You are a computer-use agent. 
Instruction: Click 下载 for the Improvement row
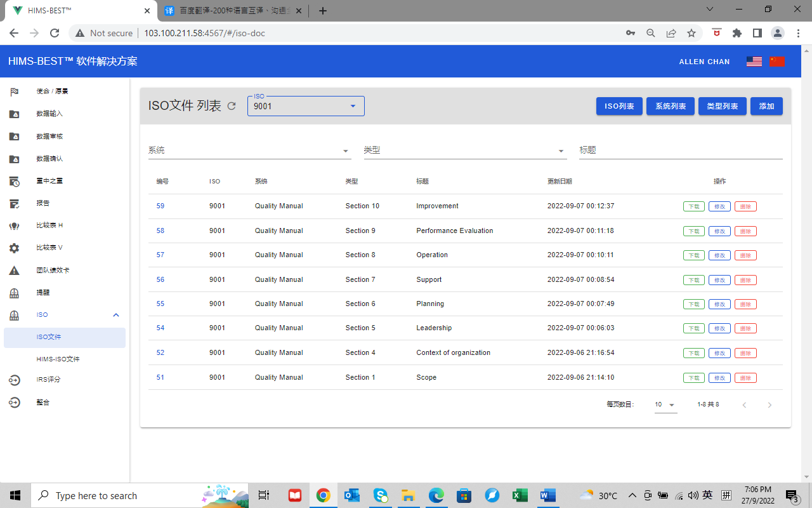[x=693, y=206]
